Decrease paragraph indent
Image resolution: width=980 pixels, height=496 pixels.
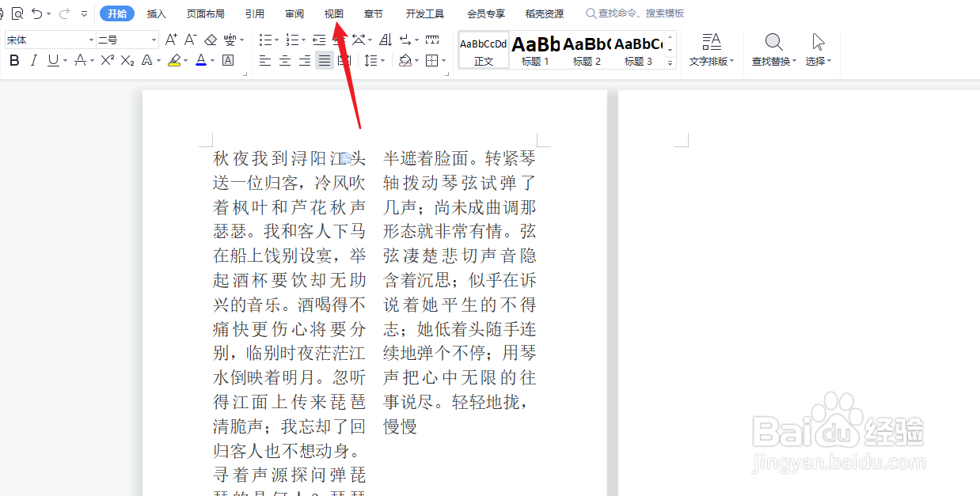[319, 40]
